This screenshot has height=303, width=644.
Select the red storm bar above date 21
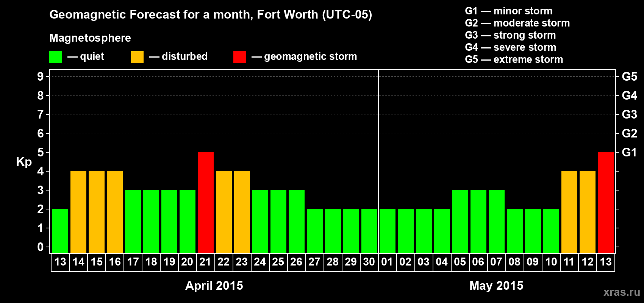(206, 203)
